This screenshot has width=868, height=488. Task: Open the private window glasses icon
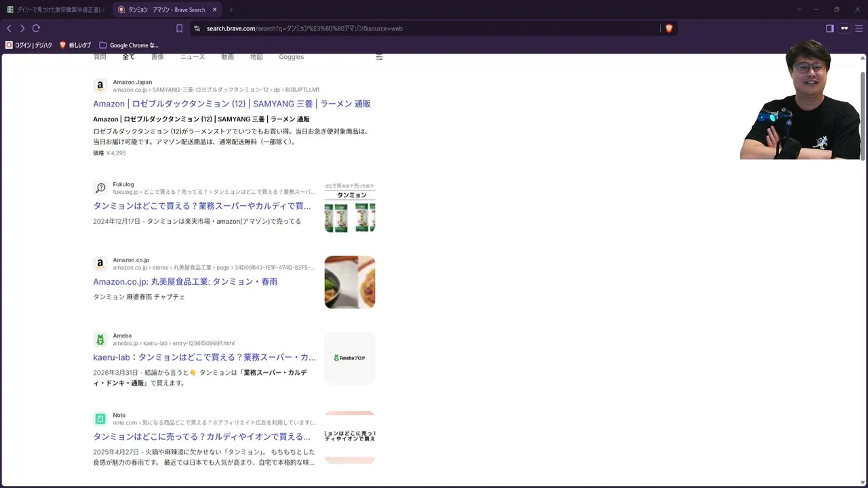tap(844, 28)
